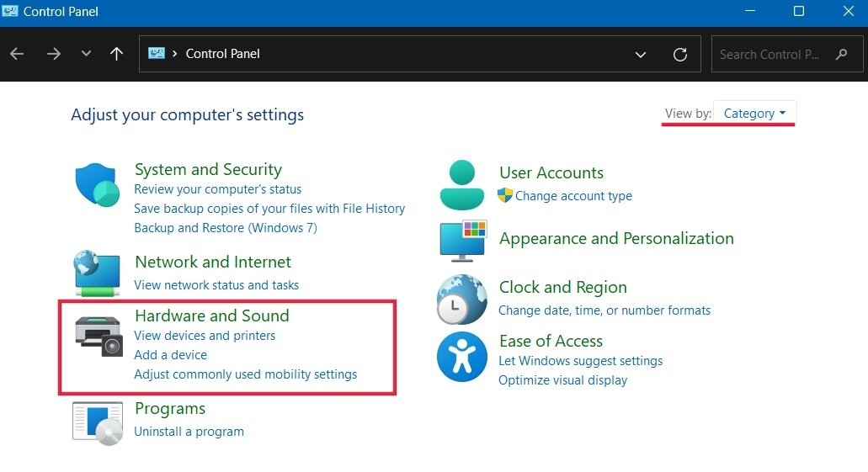Go forward with the right arrow
The image size is (868, 472).
[54, 54]
